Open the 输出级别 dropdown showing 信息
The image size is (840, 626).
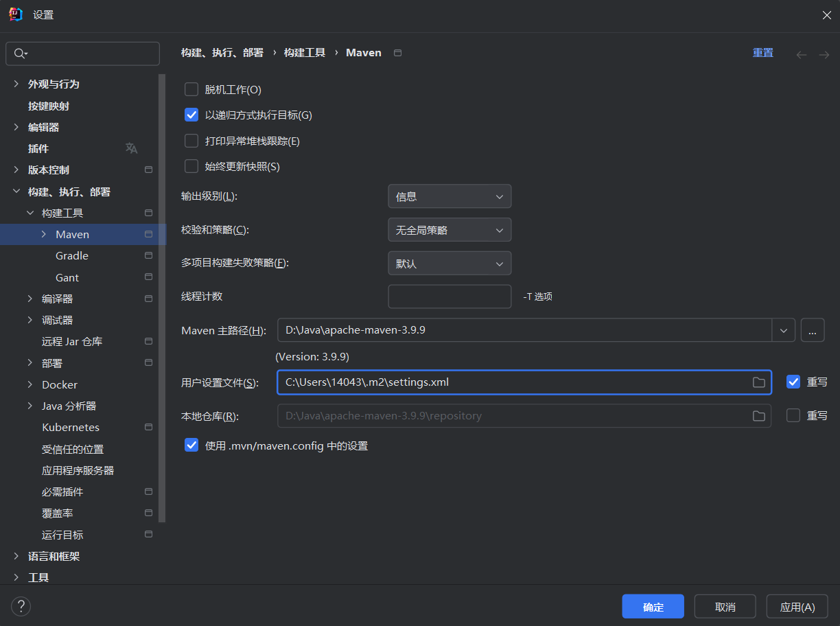pyautogui.click(x=450, y=196)
